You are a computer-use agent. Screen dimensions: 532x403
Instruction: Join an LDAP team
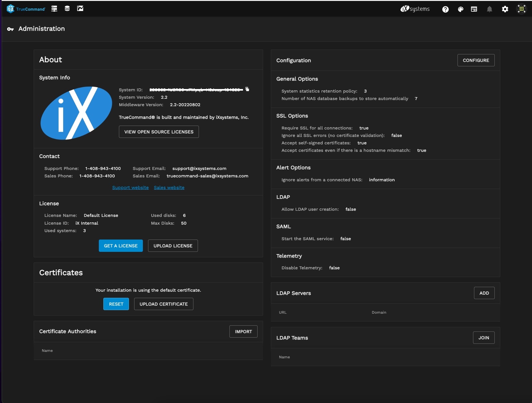(x=484, y=338)
